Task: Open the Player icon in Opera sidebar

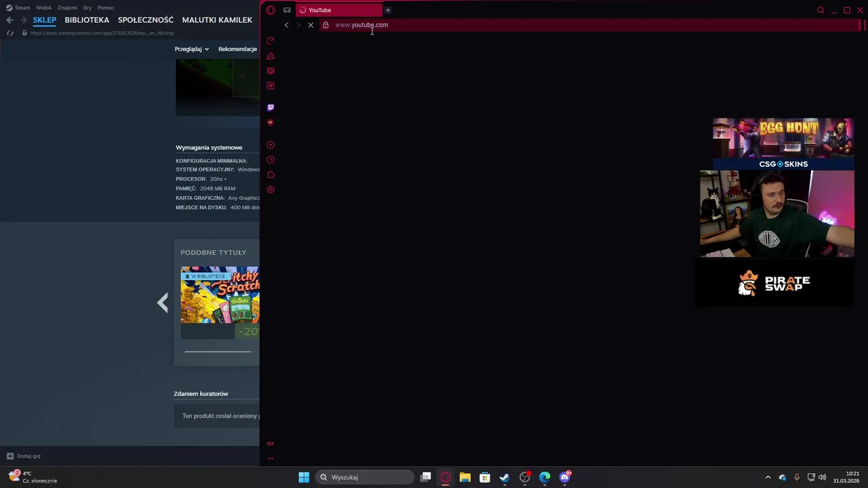Action: (271, 145)
